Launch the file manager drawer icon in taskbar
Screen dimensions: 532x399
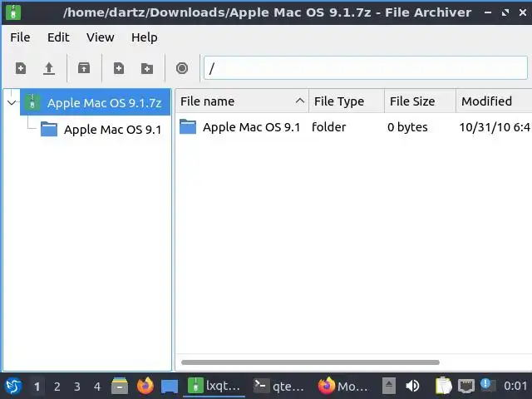(120, 386)
